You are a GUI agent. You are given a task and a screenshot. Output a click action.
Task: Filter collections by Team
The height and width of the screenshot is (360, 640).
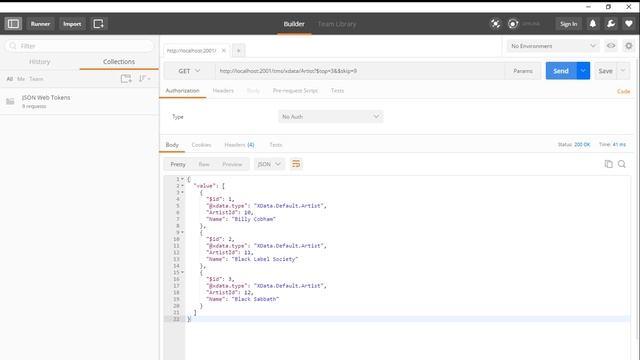click(36, 79)
